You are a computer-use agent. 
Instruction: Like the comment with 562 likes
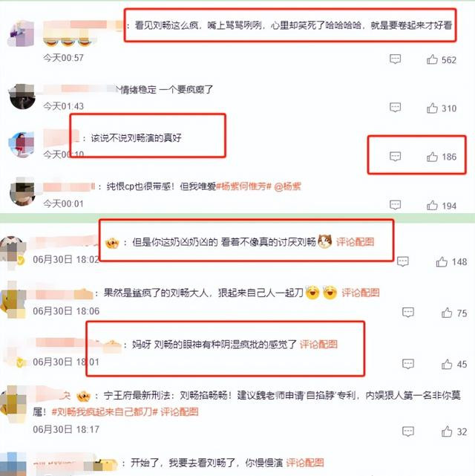coord(432,59)
